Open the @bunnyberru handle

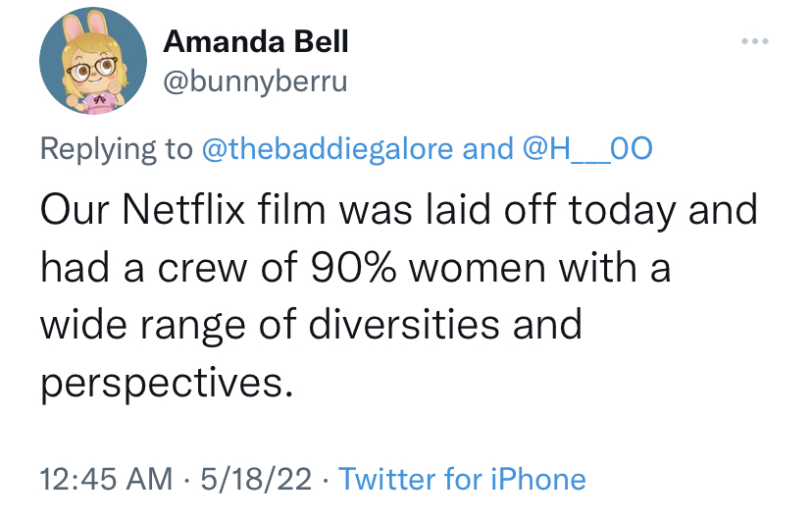tap(255, 81)
